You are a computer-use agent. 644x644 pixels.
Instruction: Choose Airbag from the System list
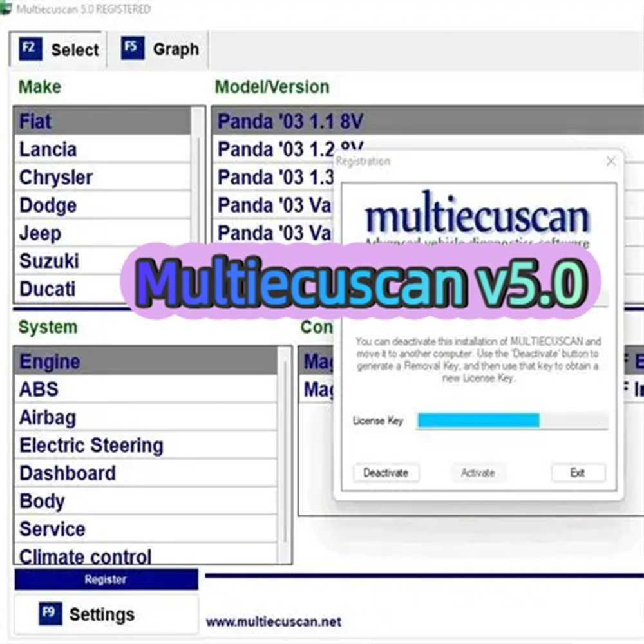point(146,417)
